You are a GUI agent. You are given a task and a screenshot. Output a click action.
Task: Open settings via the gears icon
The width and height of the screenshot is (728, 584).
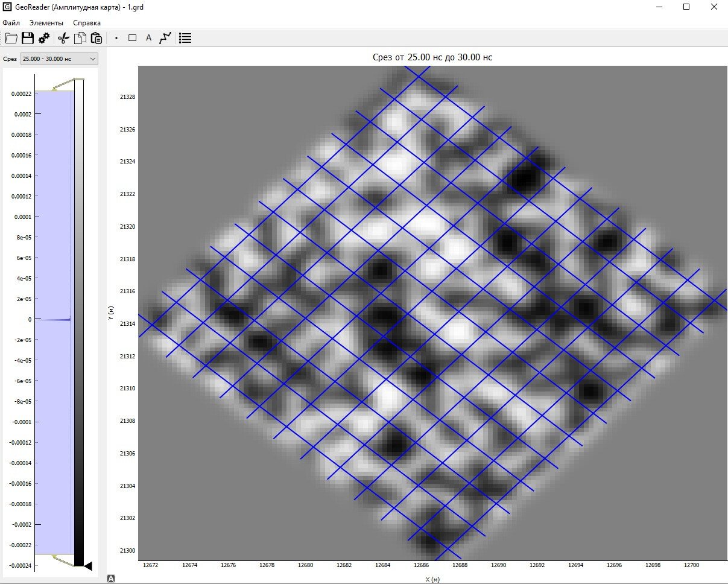(43, 38)
